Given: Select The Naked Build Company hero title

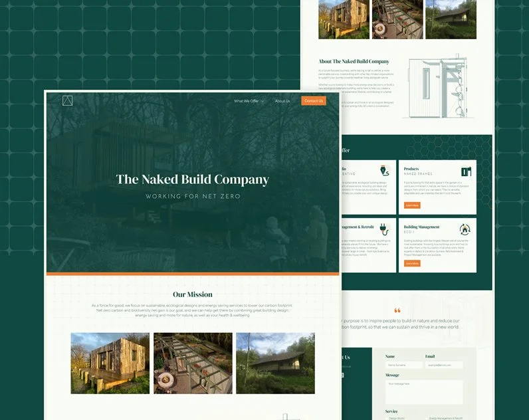Looking at the screenshot, I should 192,179.
